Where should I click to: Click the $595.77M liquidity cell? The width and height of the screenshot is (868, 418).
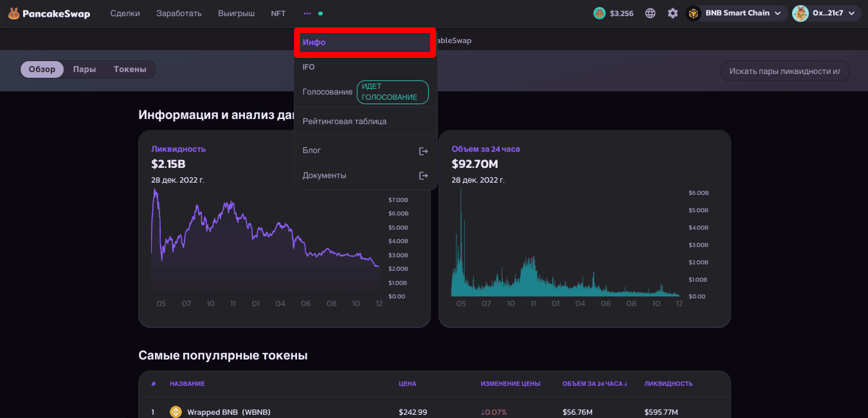point(661,412)
